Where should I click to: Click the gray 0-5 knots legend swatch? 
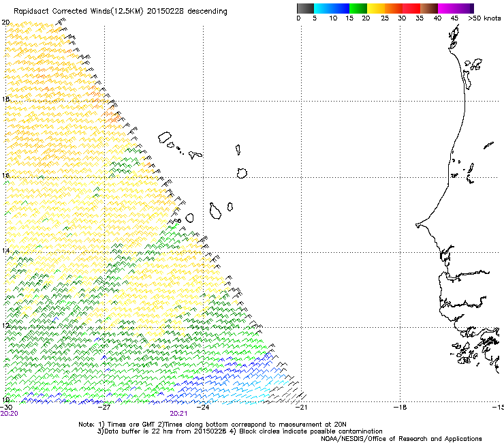coord(305,8)
